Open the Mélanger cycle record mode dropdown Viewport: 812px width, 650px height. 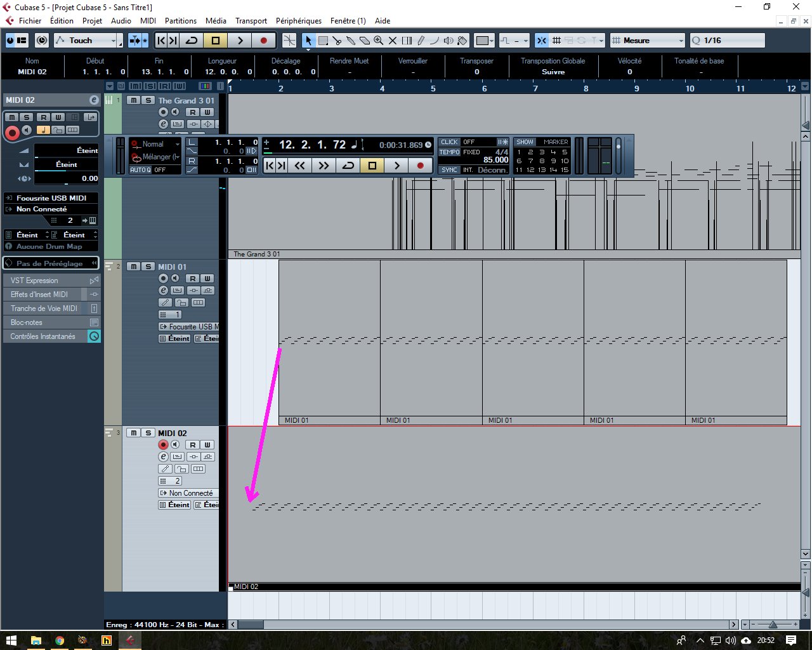[155, 157]
